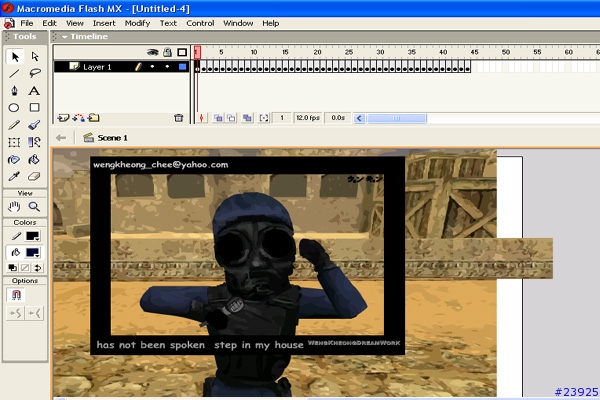Swap stroke and fill colors
Screen dimensions: 600x400
[38, 268]
